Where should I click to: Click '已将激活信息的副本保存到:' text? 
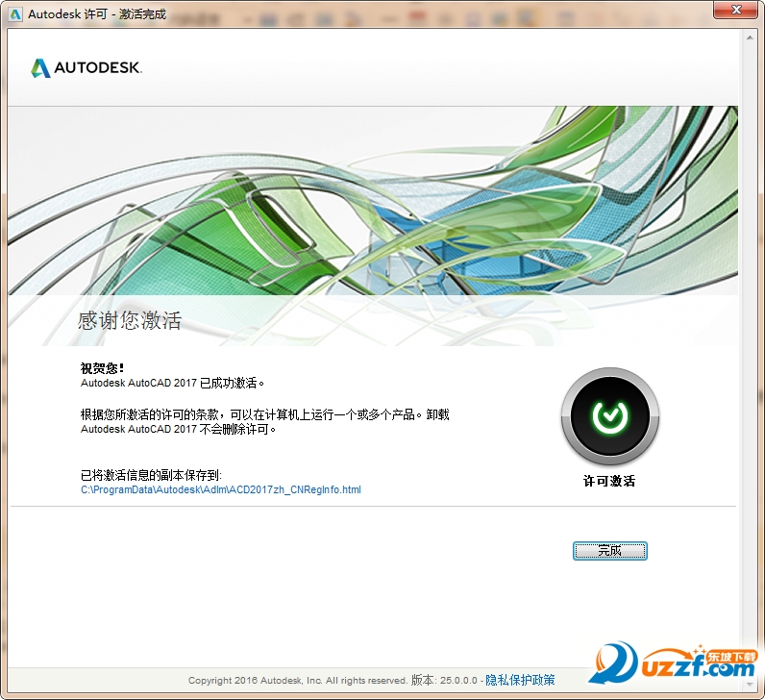click(151, 475)
